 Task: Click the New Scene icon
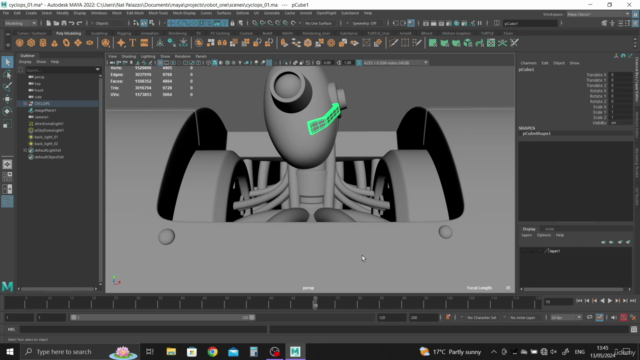tap(49, 23)
